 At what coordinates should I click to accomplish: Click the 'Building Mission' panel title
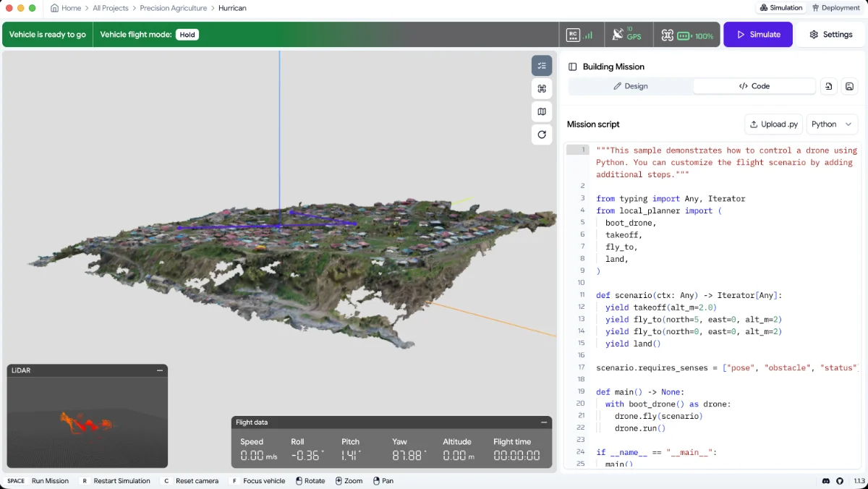[x=613, y=67]
